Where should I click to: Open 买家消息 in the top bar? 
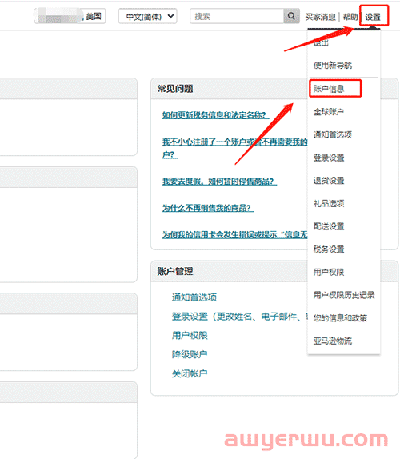(320, 17)
